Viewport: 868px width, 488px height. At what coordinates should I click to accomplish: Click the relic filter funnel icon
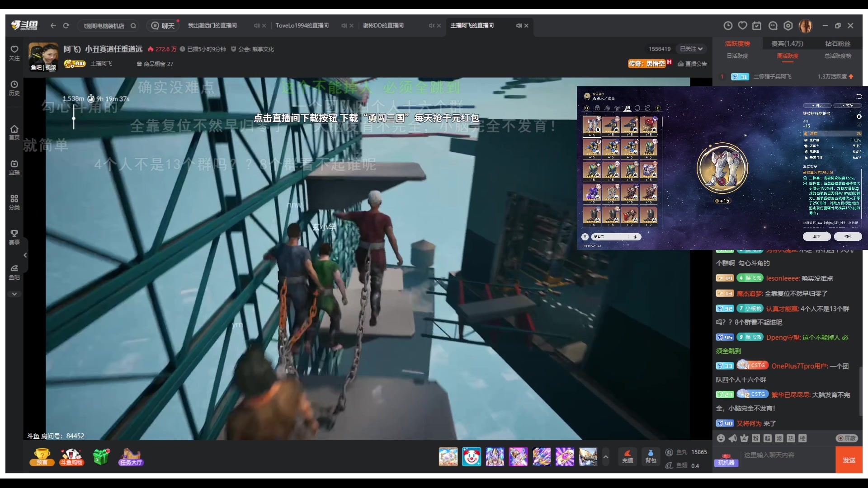coord(585,237)
